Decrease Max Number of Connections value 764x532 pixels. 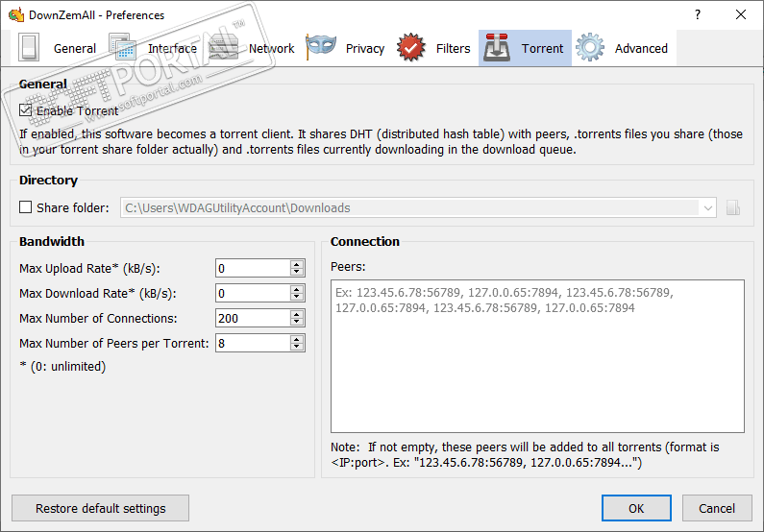296,323
